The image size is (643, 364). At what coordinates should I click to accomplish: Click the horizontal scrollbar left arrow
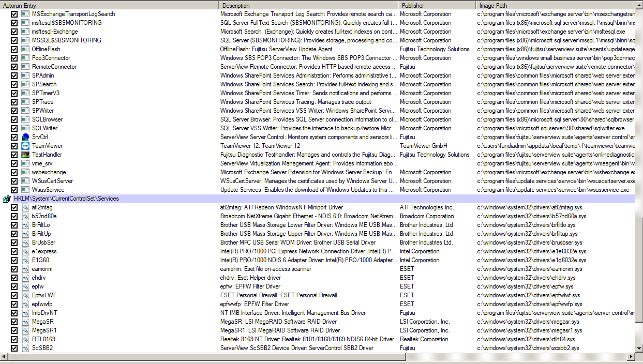point(4,357)
